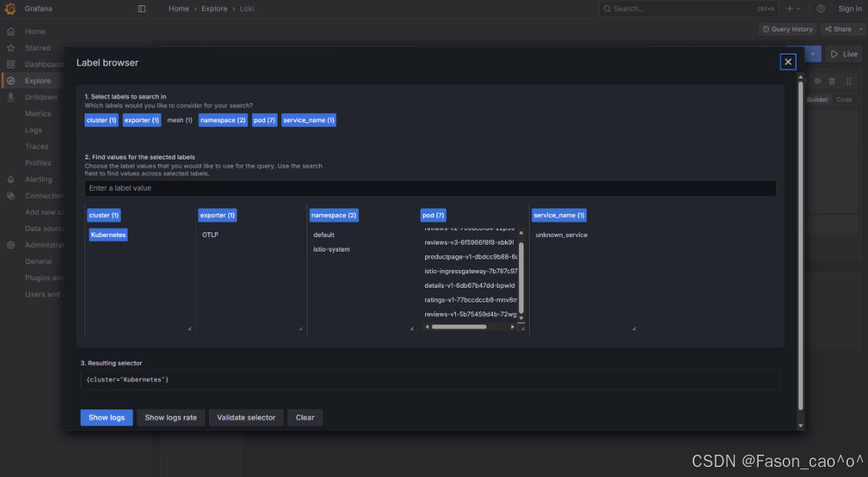Click Sign in link
The width and height of the screenshot is (868, 477).
coord(850,9)
